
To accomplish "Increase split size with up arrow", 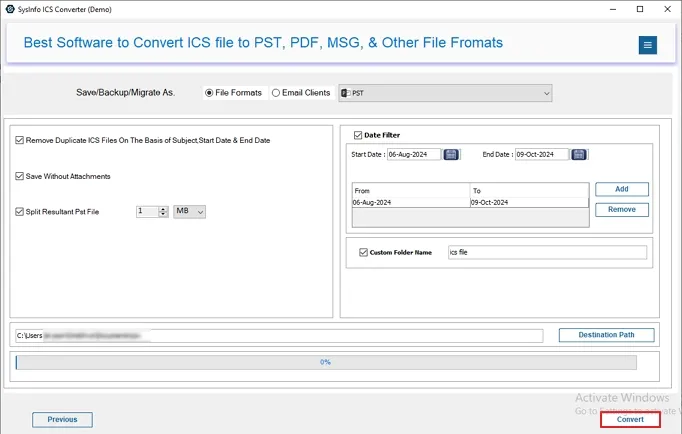I will pos(163,209).
